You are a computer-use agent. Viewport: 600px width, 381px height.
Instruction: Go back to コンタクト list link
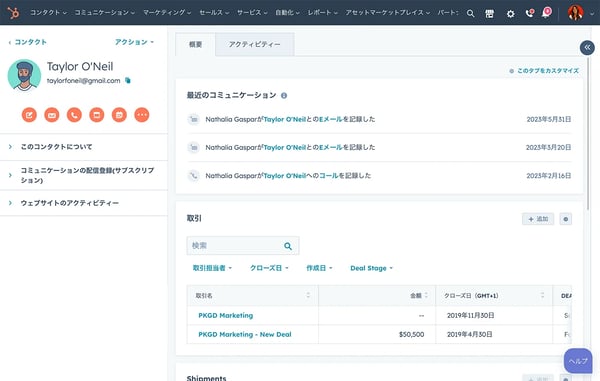[28, 42]
